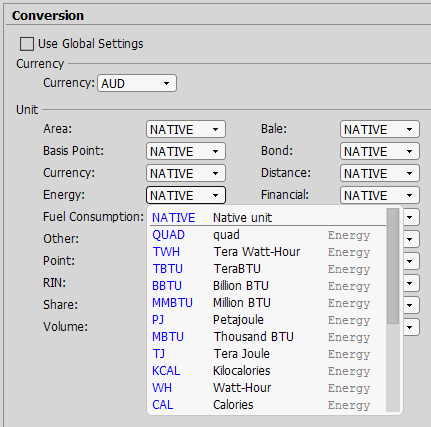The height and width of the screenshot is (427, 431).
Task: Open the Bond unit dropdown
Action: pos(380,151)
